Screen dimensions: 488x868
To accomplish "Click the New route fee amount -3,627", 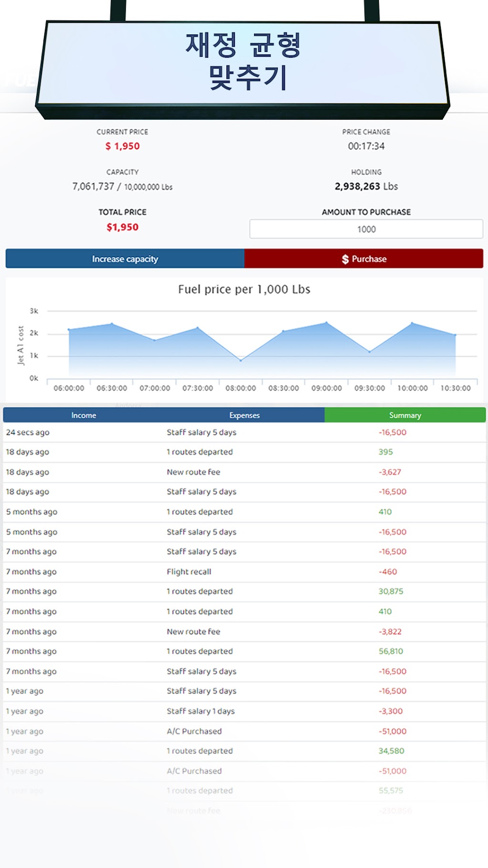I will (x=390, y=472).
